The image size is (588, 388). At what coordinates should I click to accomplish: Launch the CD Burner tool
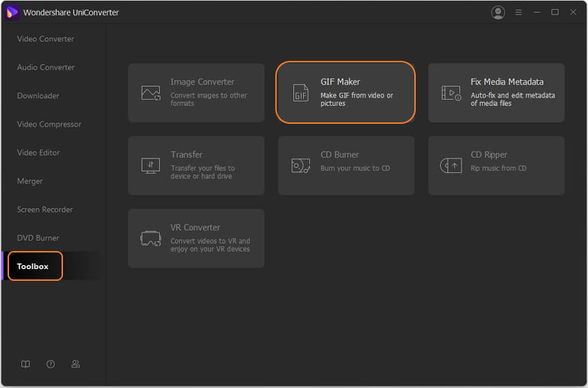[346, 165]
